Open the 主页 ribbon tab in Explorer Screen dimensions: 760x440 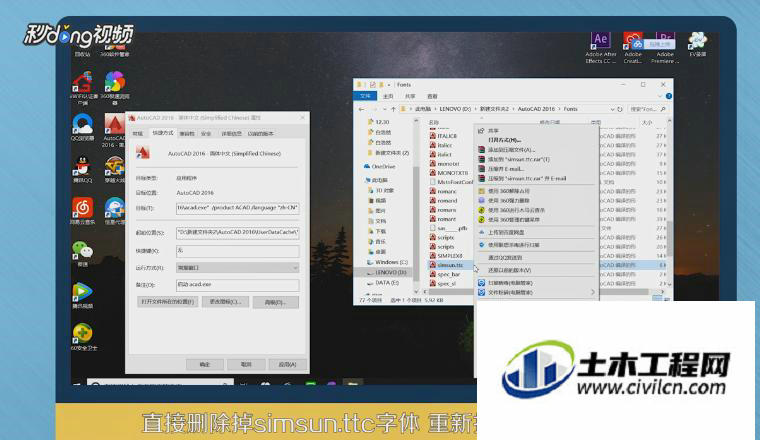click(388, 96)
